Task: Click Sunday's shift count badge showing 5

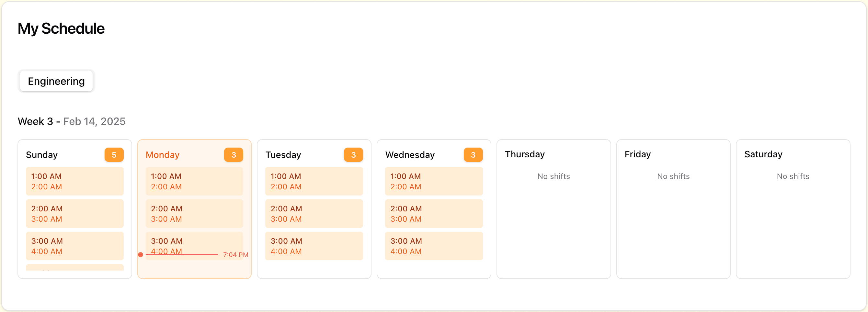Action: click(x=114, y=155)
